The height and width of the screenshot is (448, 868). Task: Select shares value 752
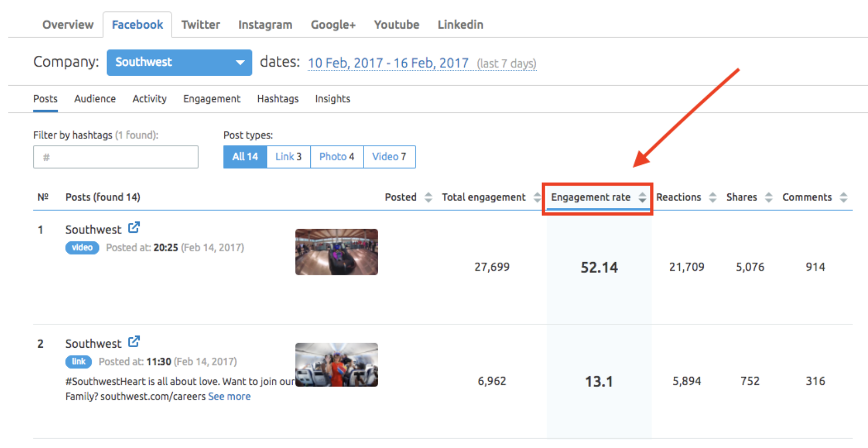pos(750,381)
